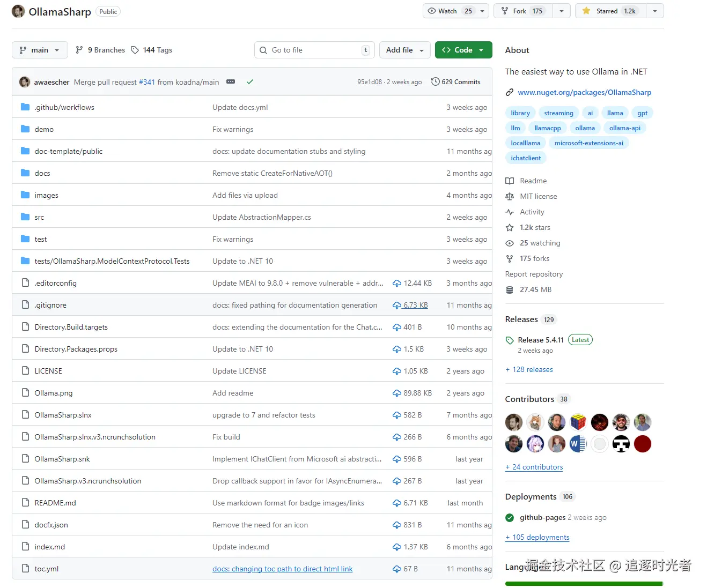The width and height of the screenshot is (707, 588).
Task: Toggle the Watch button
Action: click(450, 11)
